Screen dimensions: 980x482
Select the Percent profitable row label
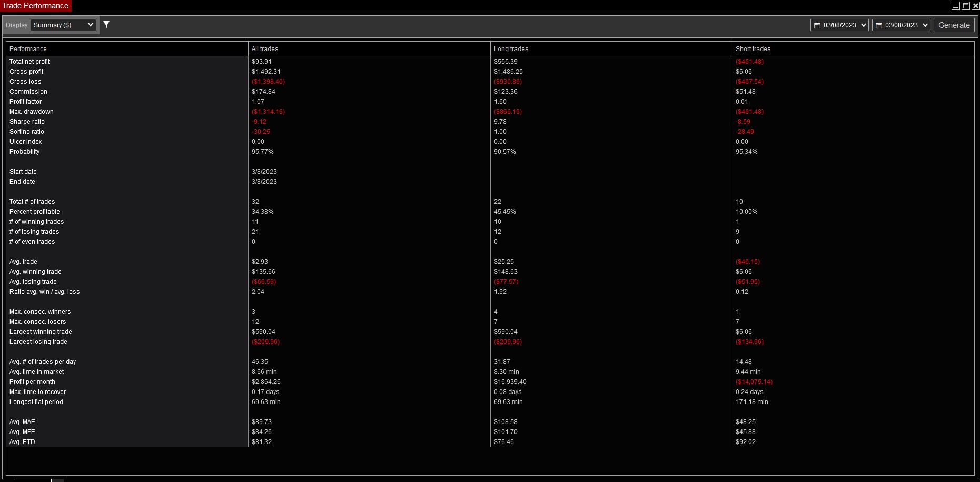tap(35, 212)
